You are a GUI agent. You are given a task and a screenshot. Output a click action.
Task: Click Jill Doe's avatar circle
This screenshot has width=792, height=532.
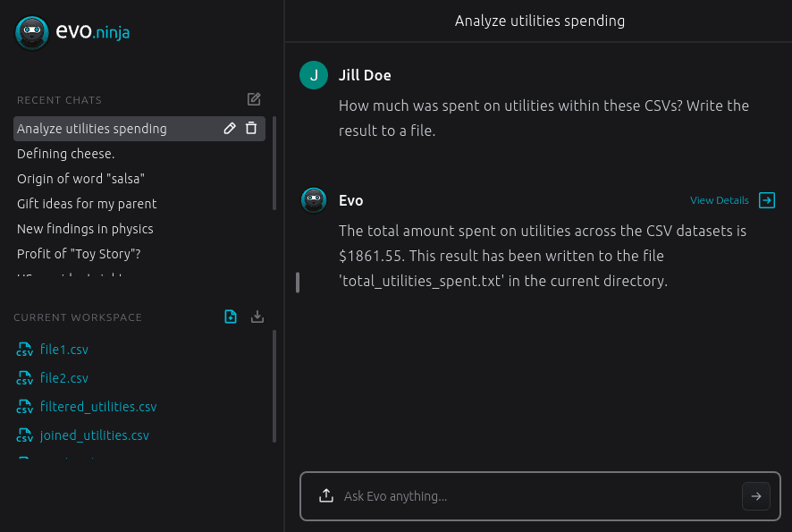pos(314,75)
